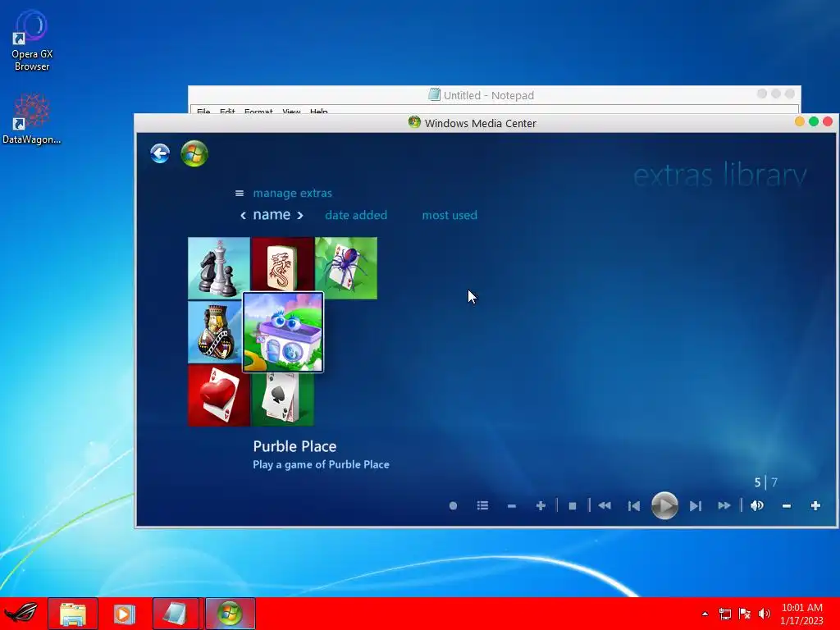Click the taskbar clock showing 10:01 AM
The height and width of the screenshot is (630, 840).
tap(801, 614)
